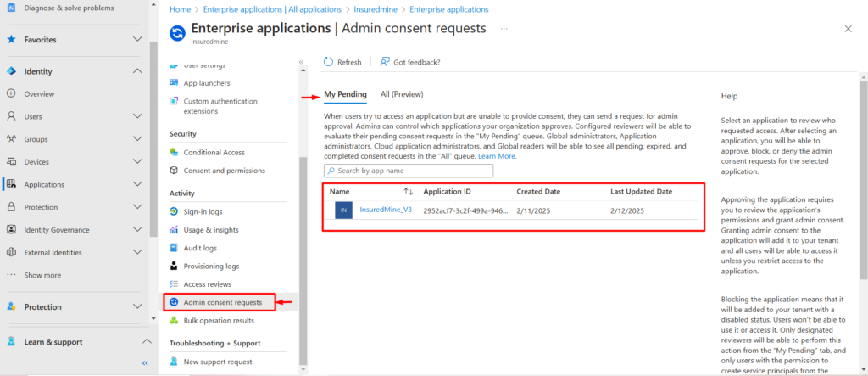
Task: Sort the table by Name column
Action: pyautogui.click(x=409, y=191)
